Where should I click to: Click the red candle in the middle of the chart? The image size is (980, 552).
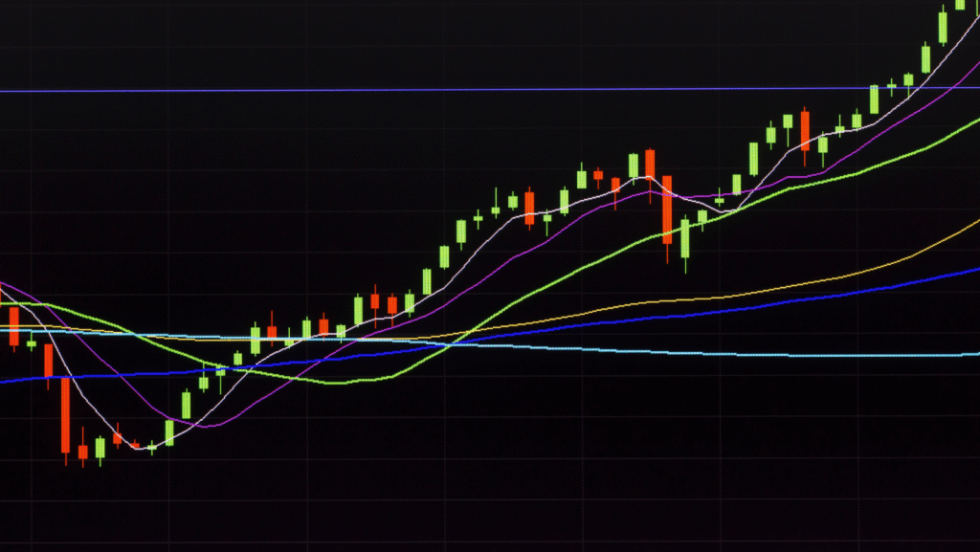(x=529, y=208)
